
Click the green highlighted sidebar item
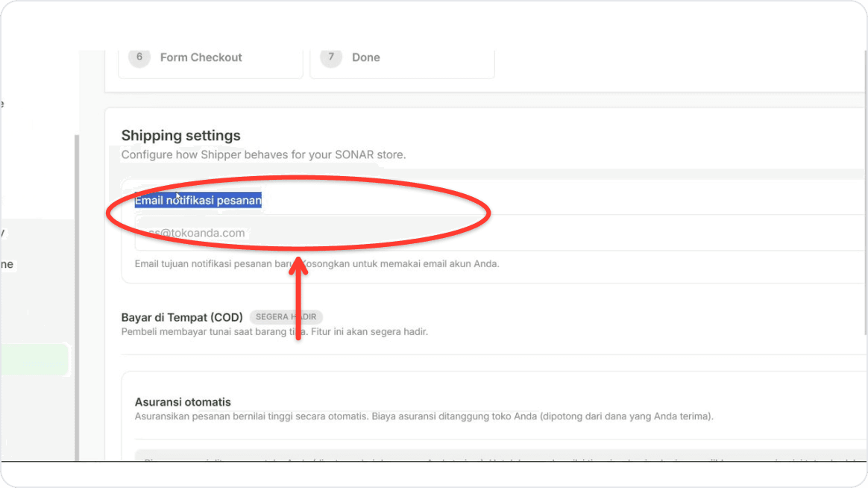pyautogui.click(x=35, y=360)
